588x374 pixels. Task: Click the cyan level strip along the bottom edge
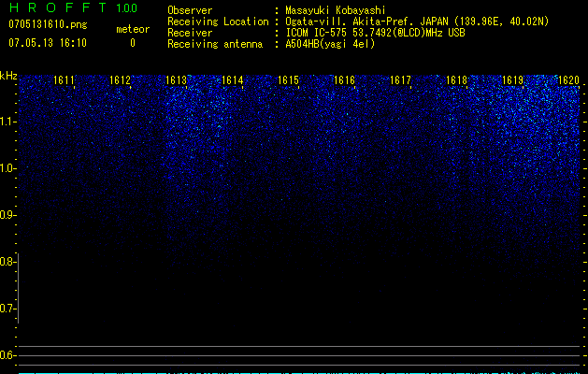pyautogui.click(x=299, y=373)
